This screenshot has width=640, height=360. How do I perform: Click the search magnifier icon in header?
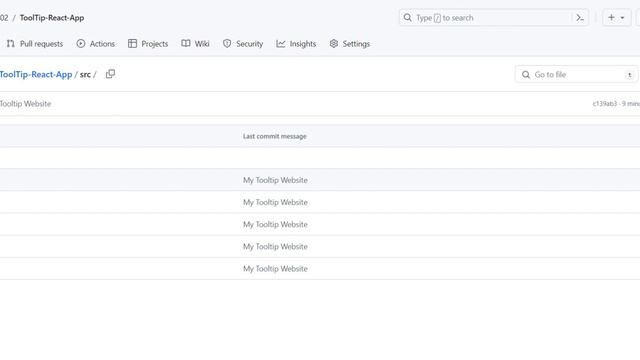[407, 18]
